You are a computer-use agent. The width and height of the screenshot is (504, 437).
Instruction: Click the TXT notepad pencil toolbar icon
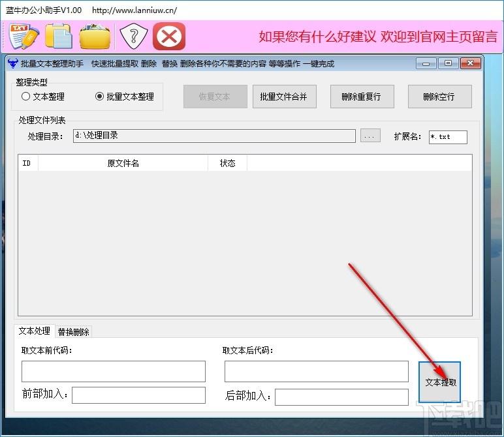pyautogui.click(x=24, y=36)
